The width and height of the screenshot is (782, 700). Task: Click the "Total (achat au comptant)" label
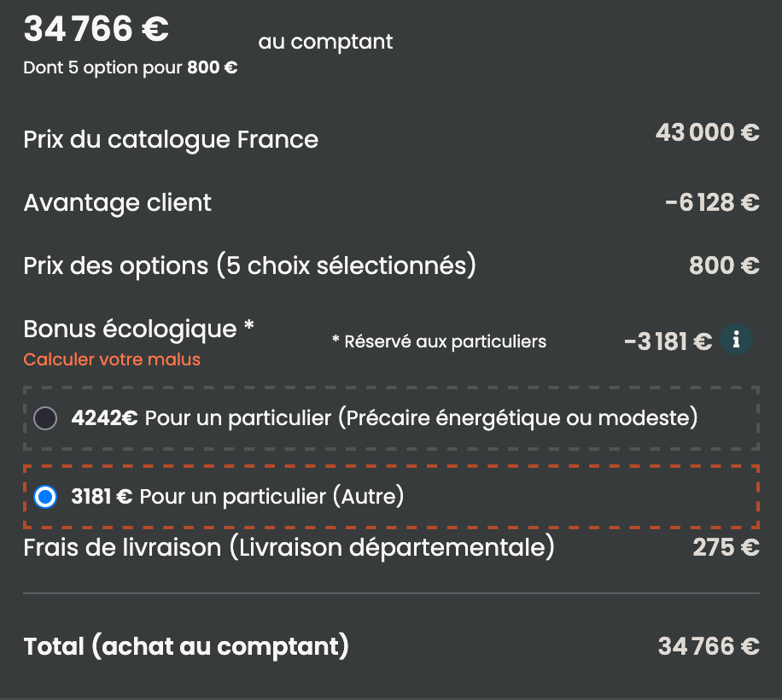pos(186,646)
